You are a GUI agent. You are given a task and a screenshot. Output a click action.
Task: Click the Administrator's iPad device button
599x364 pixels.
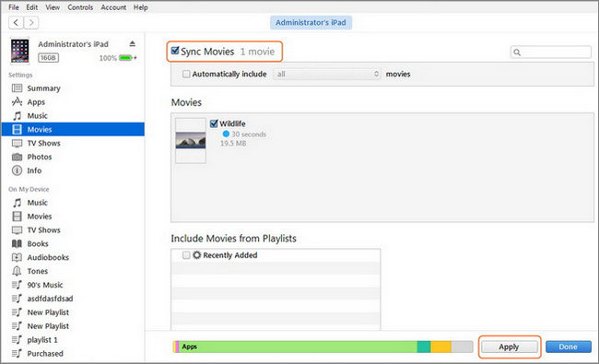pyautogui.click(x=311, y=22)
